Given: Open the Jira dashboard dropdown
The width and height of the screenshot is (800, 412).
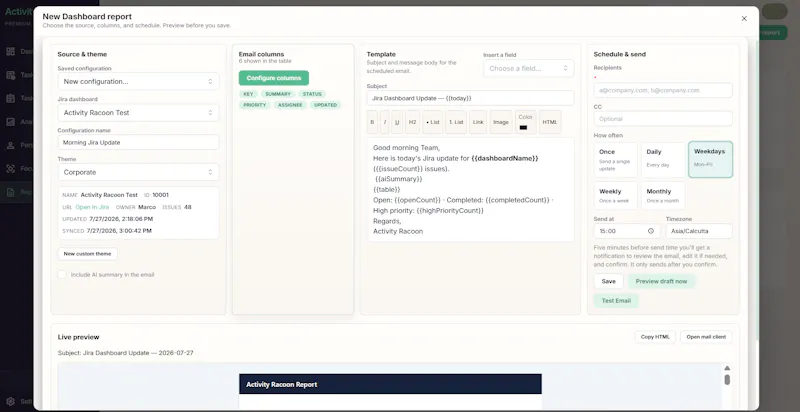Looking at the screenshot, I should pos(138,113).
